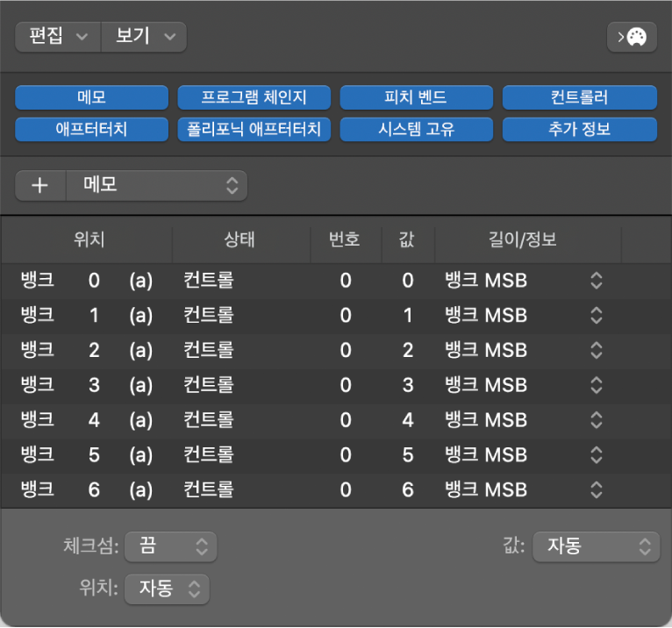Open the 메모 event type pop-up menu
672x628 pixels.
click(157, 185)
